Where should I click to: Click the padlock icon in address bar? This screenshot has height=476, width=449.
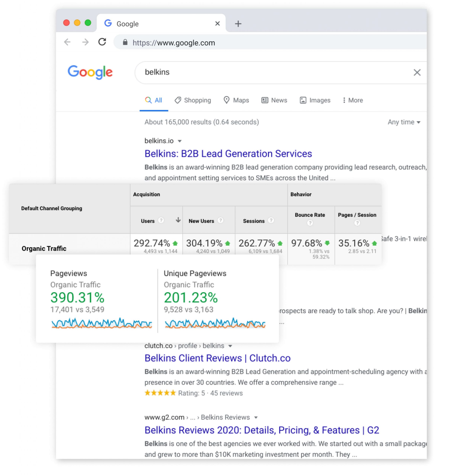tap(125, 42)
